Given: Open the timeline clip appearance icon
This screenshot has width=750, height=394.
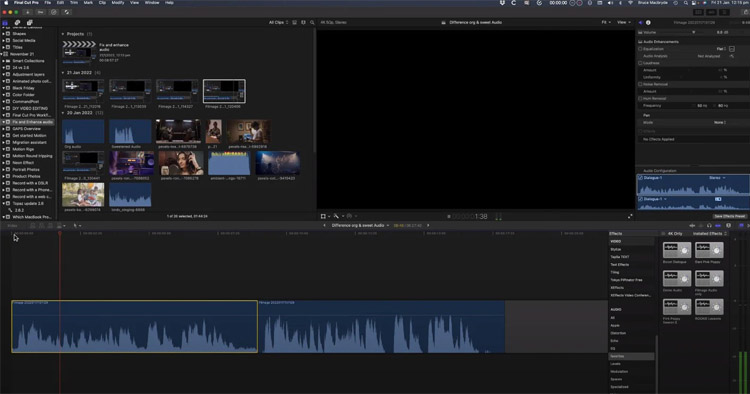Looking at the screenshot, I should tap(728, 225).
